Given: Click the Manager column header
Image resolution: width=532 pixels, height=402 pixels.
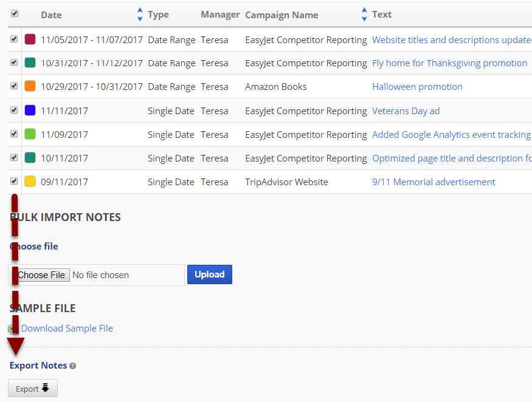Looking at the screenshot, I should (220, 15).
